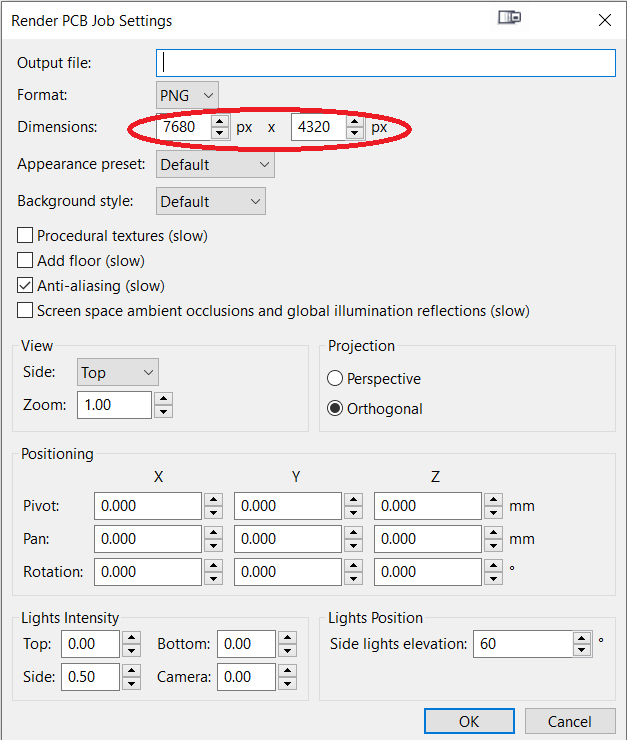Viewport: 628px width, 740px height.
Task: Increase Side lights elevation spinner
Action: click(582, 638)
